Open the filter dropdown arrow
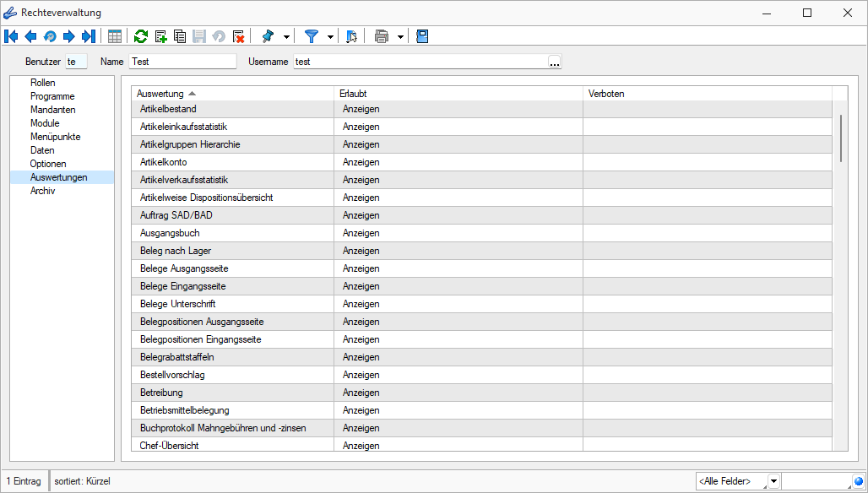Viewport: 868px width, 493px height. click(x=330, y=37)
